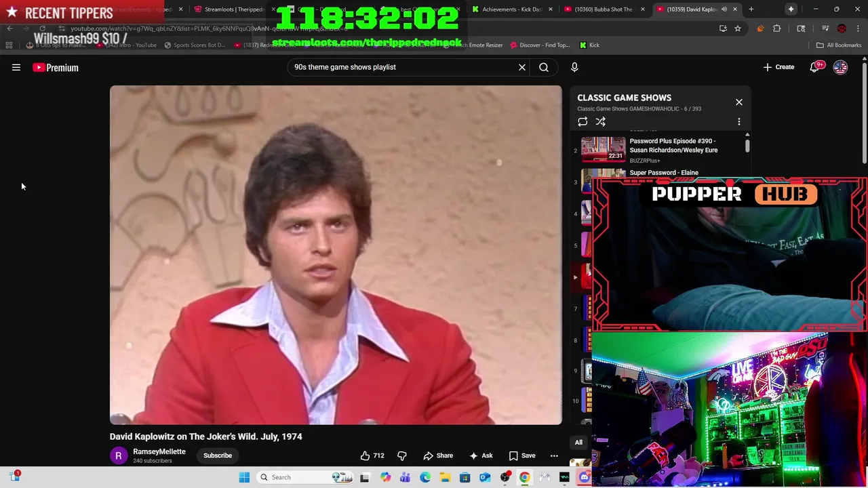This screenshot has height=488, width=868.
Task: Select Super Password - Elaine playlist entry
Action: point(664,173)
